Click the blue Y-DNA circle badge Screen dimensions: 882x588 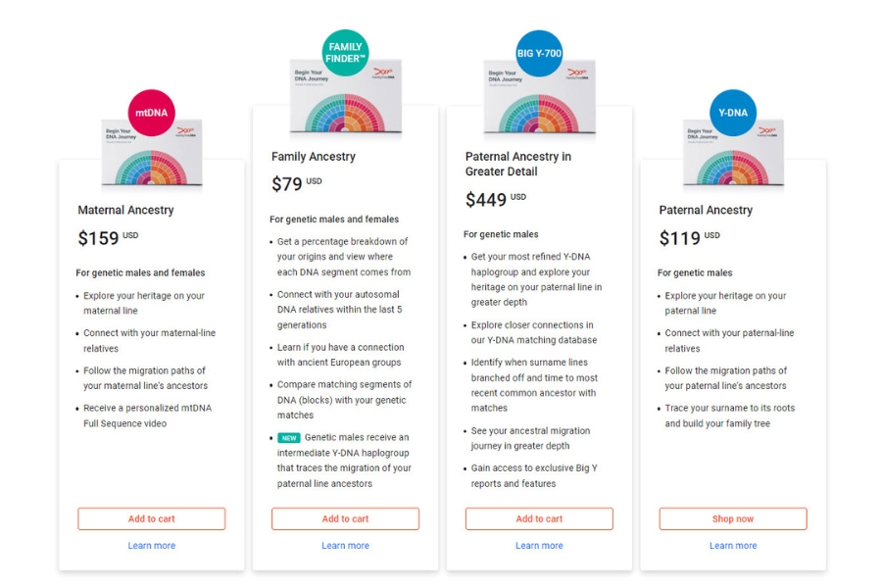click(733, 113)
